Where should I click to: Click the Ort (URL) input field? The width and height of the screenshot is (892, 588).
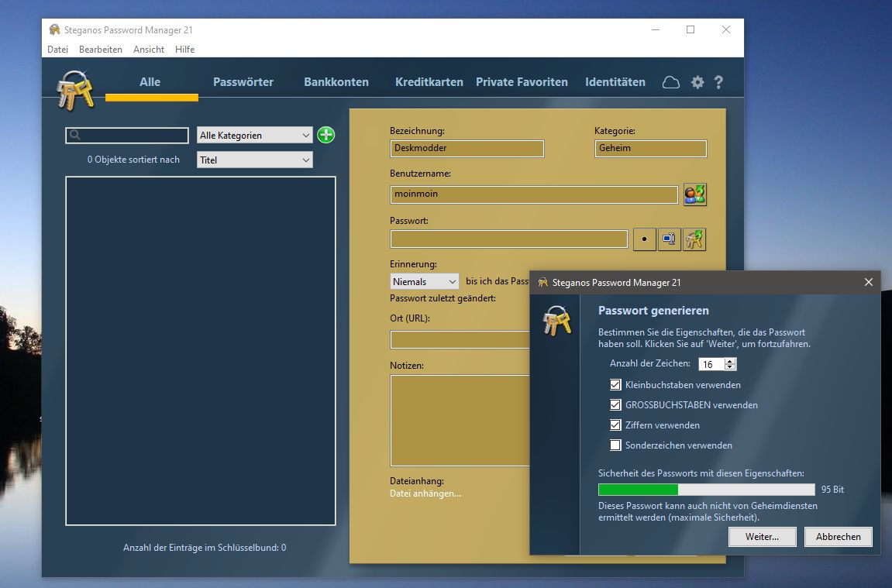460,339
